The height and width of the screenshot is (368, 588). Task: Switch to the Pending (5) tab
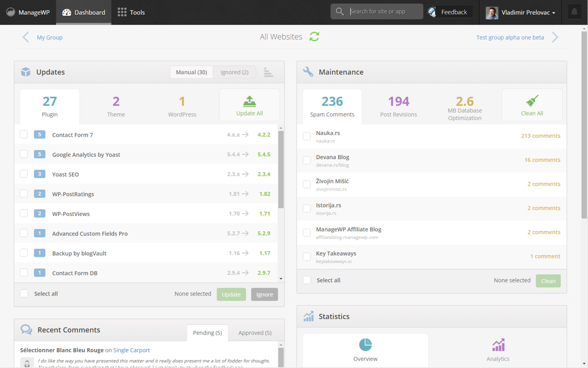point(207,333)
